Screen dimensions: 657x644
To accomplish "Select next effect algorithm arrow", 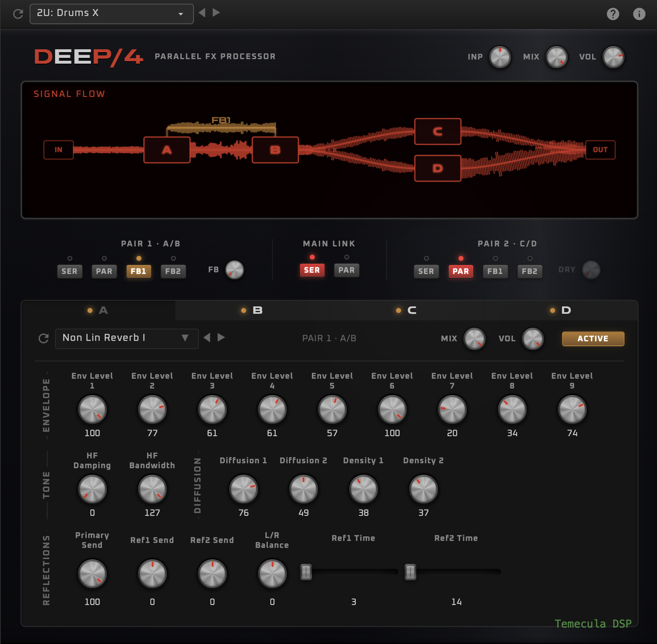I will pyautogui.click(x=221, y=338).
